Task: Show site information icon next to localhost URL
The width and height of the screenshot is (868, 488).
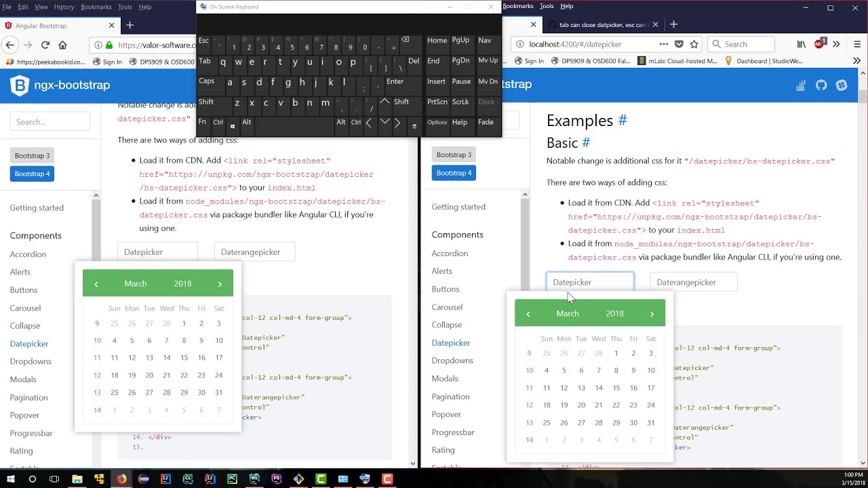Action: pos(520,44)
